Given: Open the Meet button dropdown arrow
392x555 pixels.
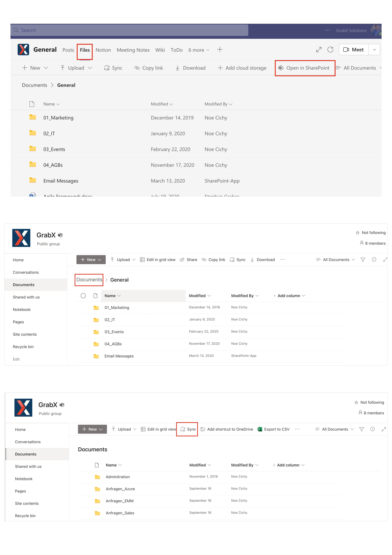Looking at the screenshot, I should [x=374, y=50].
